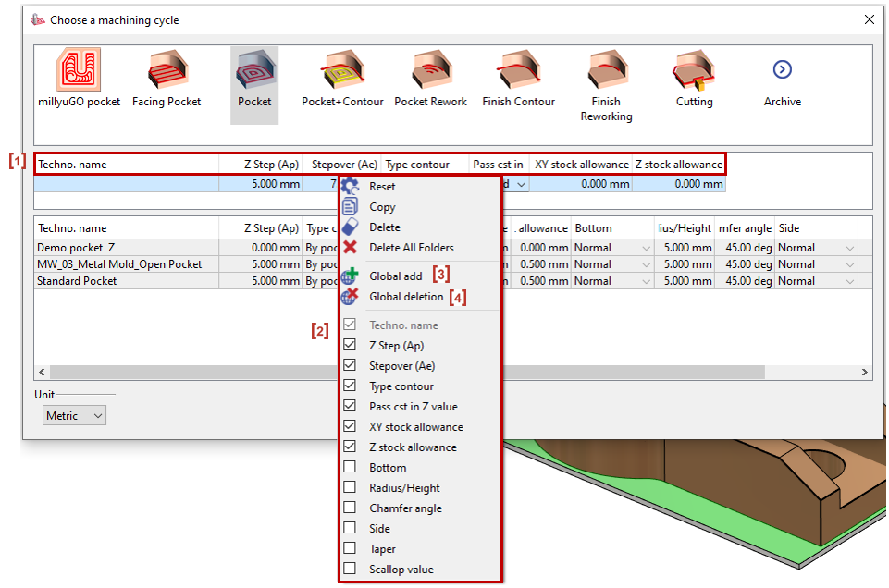Click the XY stock allowance value field

(x=581, y=184)
